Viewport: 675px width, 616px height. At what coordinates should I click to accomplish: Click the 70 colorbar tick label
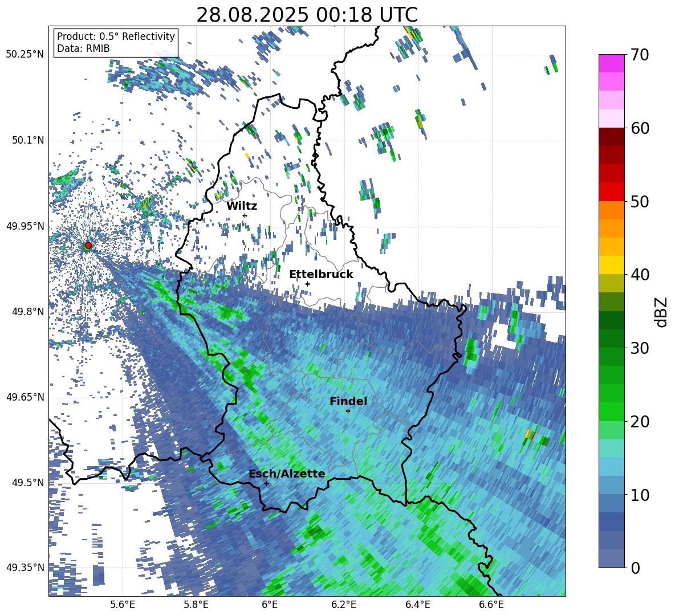click(x=640, y=55)
